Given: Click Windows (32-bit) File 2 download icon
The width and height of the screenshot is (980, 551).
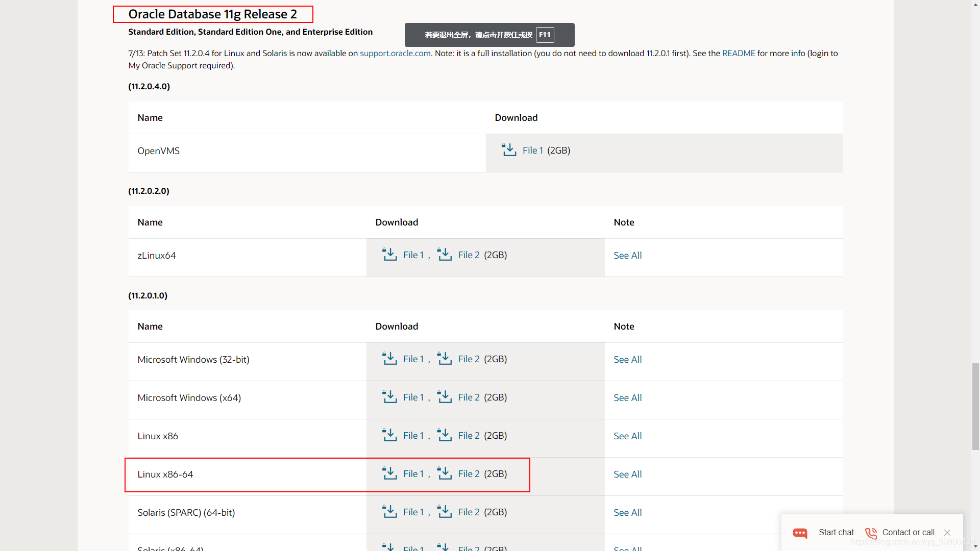Looking at the screenshot, I should click(x=445, y=358).
